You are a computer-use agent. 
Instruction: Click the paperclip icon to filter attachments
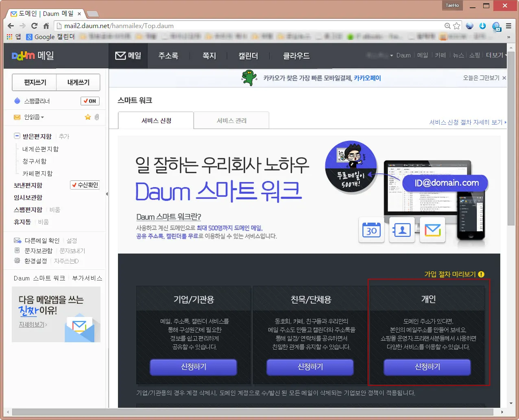(96, 117)
